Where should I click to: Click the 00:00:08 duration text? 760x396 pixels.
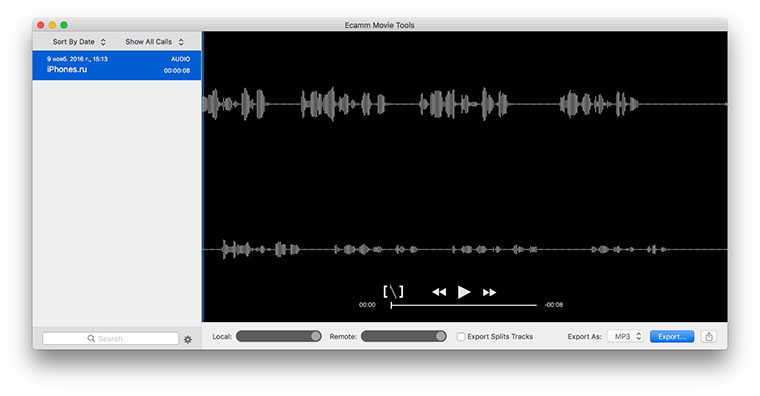click(176, 71)
